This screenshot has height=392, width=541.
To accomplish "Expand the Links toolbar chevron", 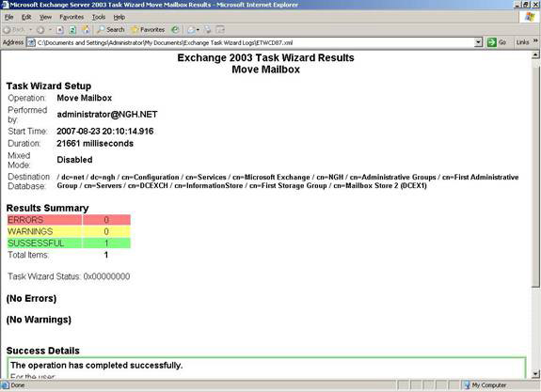I will coord(535,41).
